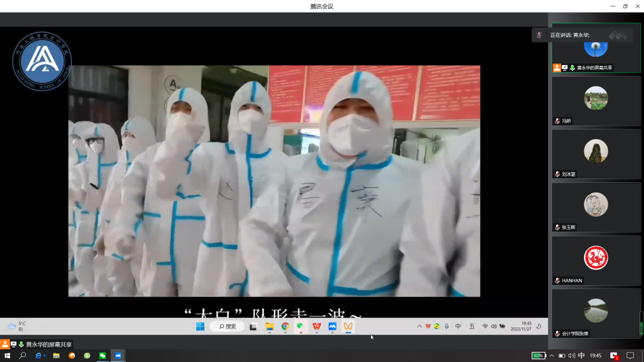Click 冯妍's muted microphone icon

pos(558,121)
